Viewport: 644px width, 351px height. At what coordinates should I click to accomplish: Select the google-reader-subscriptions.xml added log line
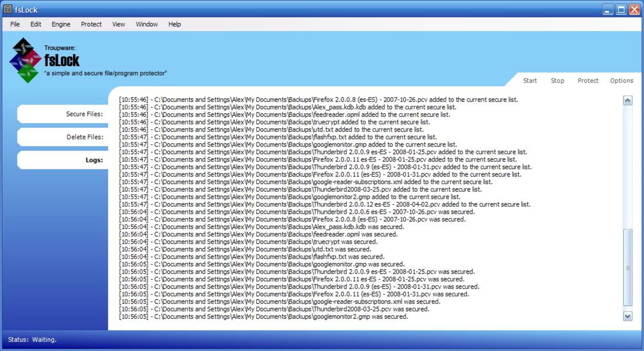tap(306, 182)
